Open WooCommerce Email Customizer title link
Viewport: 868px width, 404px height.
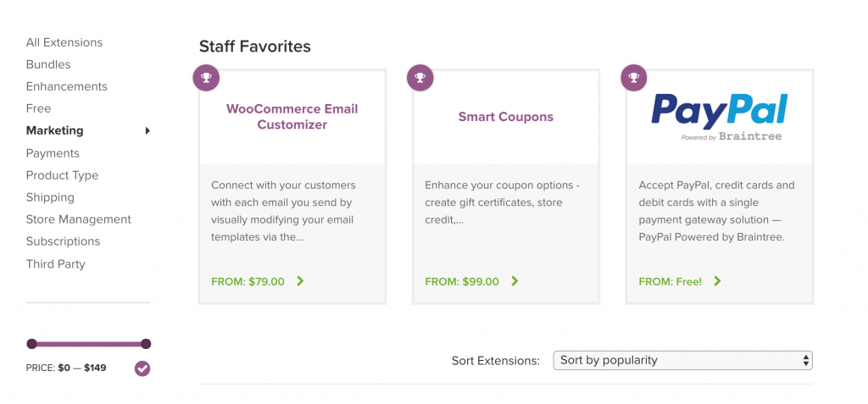pyautogui.click(x=292, y=117)
